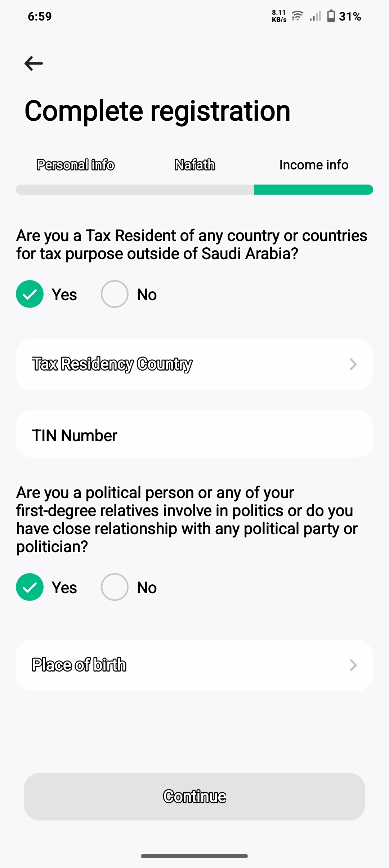Select Yes for tax resident question
Image resolution: width=389 pixels, height=868 pixels.
pyautogui.click(x=30, y=294)
